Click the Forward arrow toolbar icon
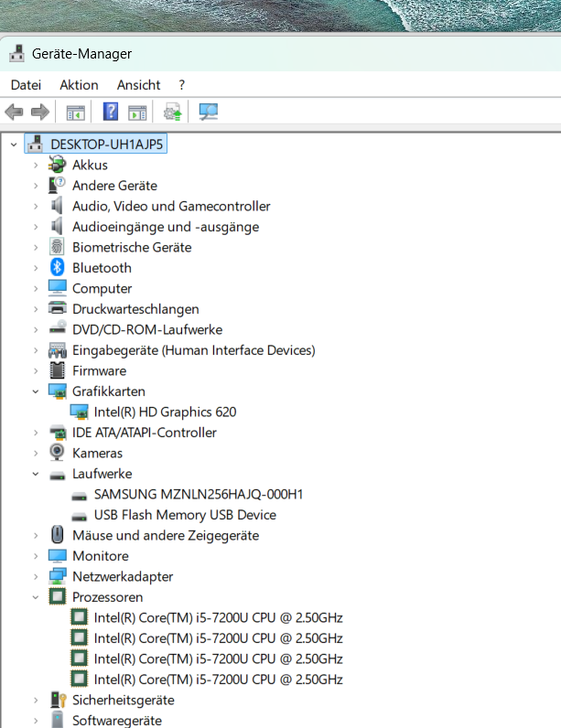561x728 pixels. (40, 112)
